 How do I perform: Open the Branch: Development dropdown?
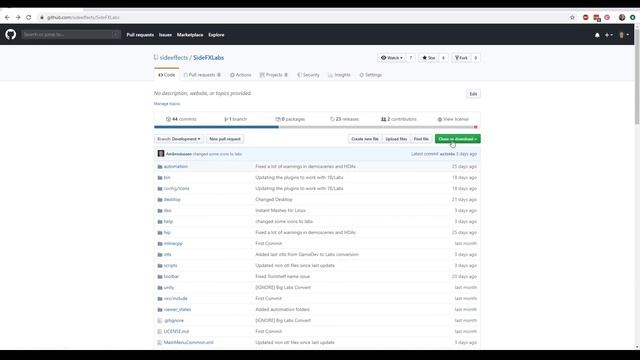pyautogui.click(x=179, y=139)
